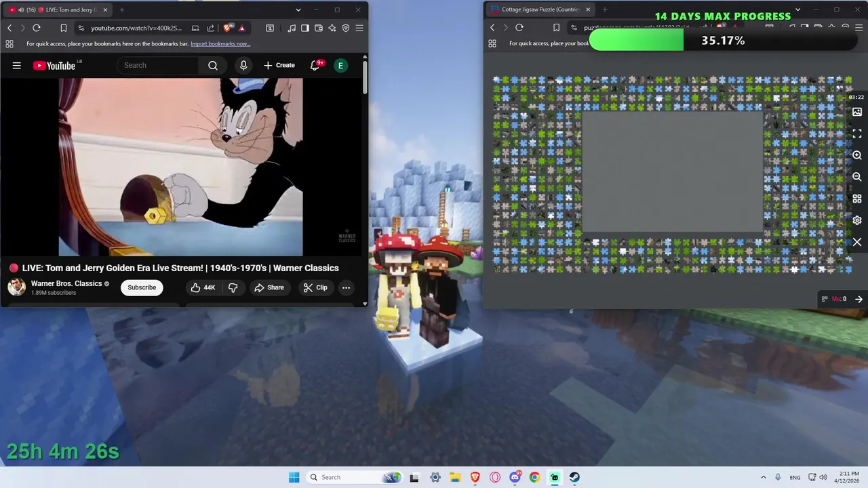Open apps grid on YouTube bookmarks bar
Screen dimensions: 868x488
(9, 43)
